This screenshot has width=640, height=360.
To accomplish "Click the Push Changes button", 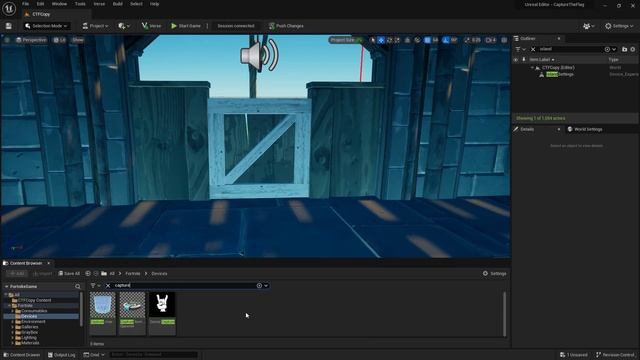I will click(x=286, y=26).
